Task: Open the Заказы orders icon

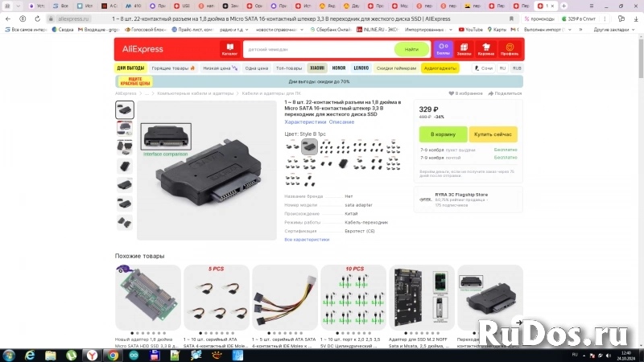Action: (464, 49)
